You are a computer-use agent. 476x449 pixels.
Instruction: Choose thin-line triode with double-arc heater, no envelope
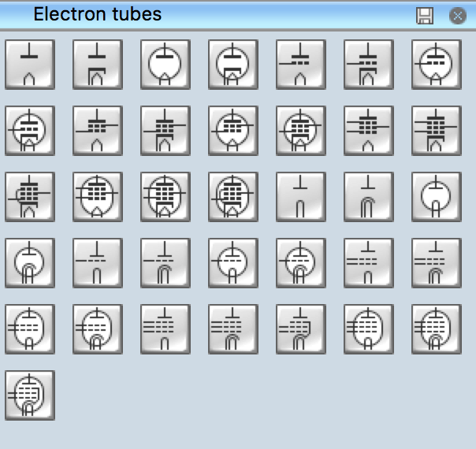165,263
